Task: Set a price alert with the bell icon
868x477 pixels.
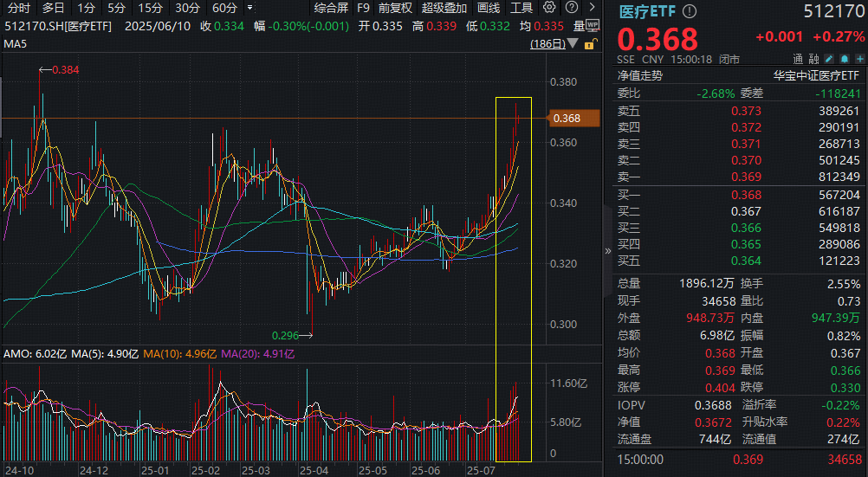Action: (x=845, y=60)
